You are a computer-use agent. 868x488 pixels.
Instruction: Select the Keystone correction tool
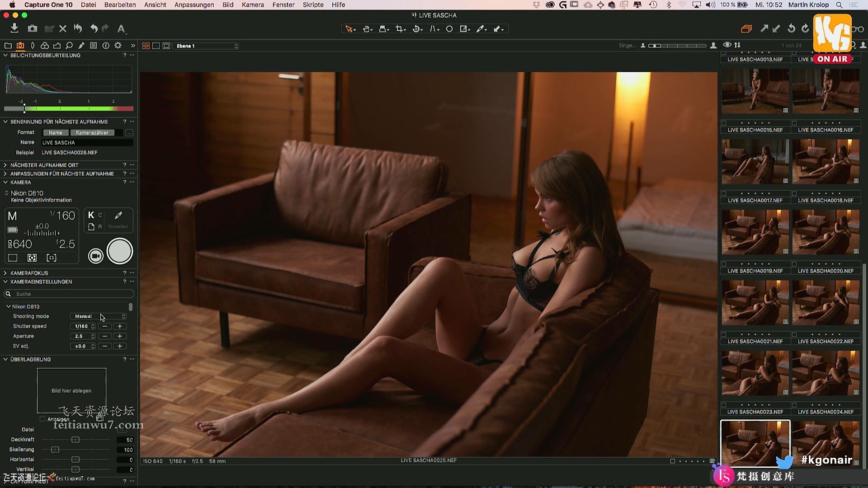tap(434, 29)
